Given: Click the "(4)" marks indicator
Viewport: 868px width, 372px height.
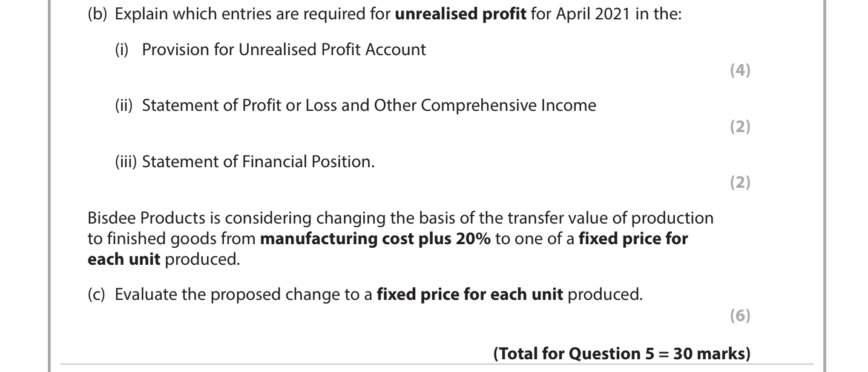Looking at the screenshot, I should coord(740,70).
